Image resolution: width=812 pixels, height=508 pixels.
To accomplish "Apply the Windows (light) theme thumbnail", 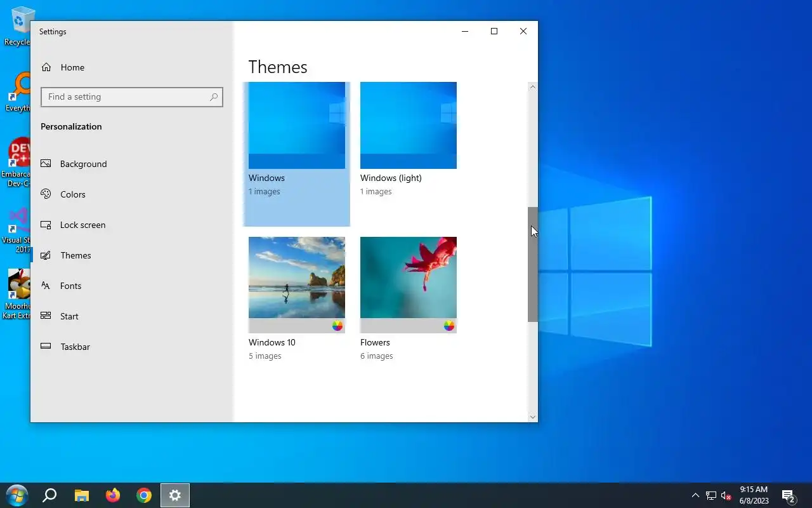I will click(x=409, y=125).
